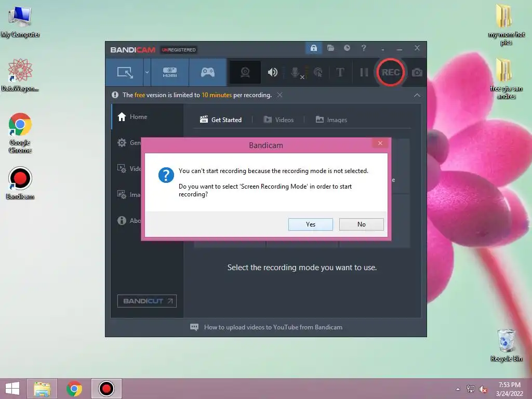532x399 pixels.
Task: Toggle the microphone icon in toolbar
Action: pos(296,72)
